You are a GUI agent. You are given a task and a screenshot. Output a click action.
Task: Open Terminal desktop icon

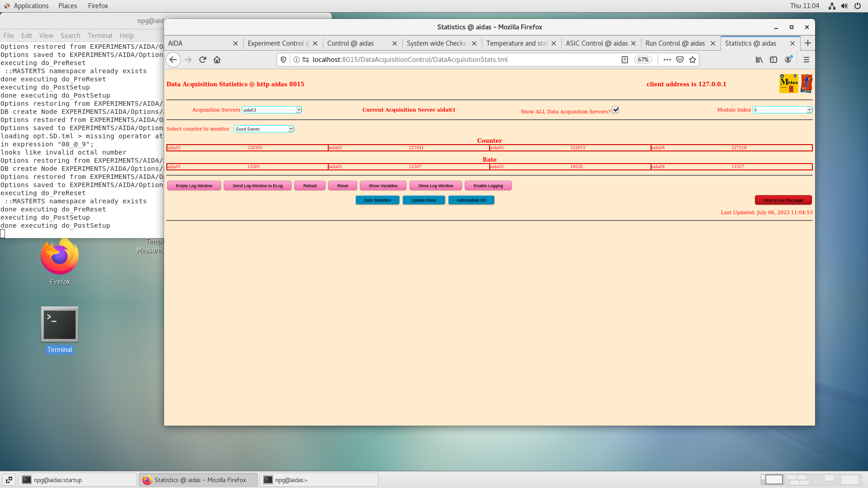60,324
